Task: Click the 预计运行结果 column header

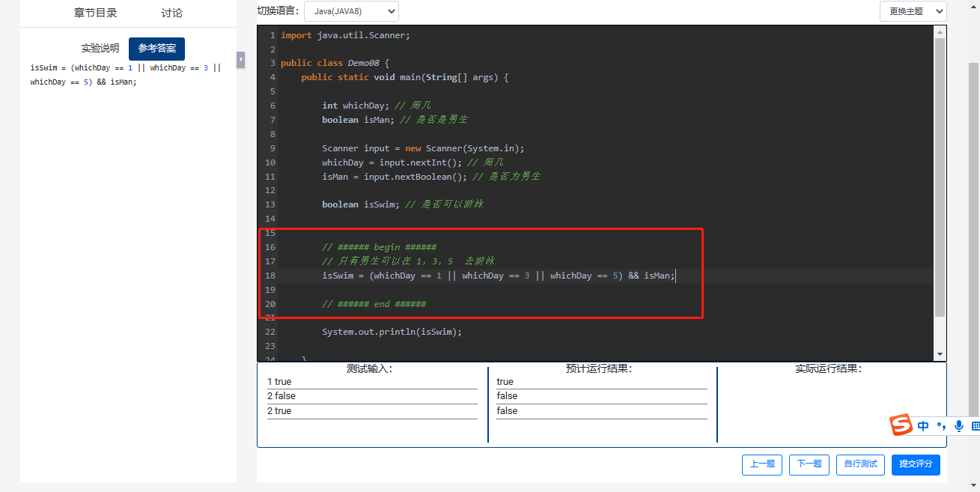Action: coord(599,368)
